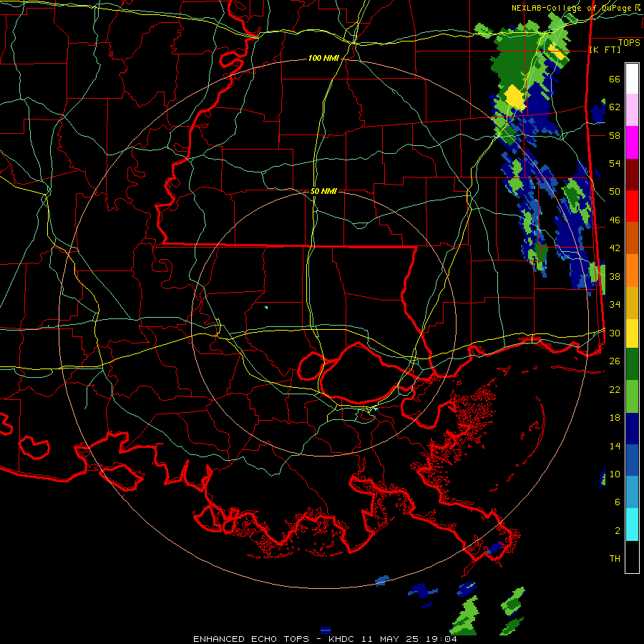Click legend value 26
This screenshot has width=644, height=644.
point(615,361)
